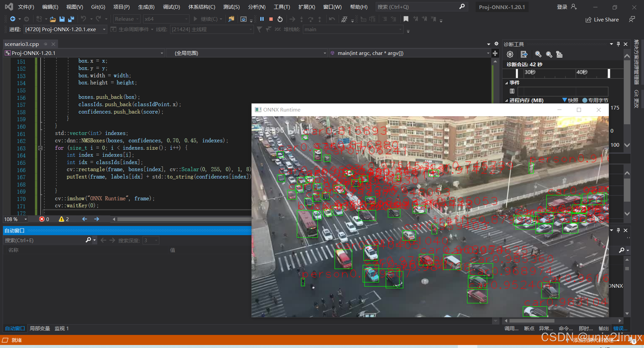
Task: Open Diagnostic Tools settings gear
Action: pyautogui.click(x=510, y=54)
